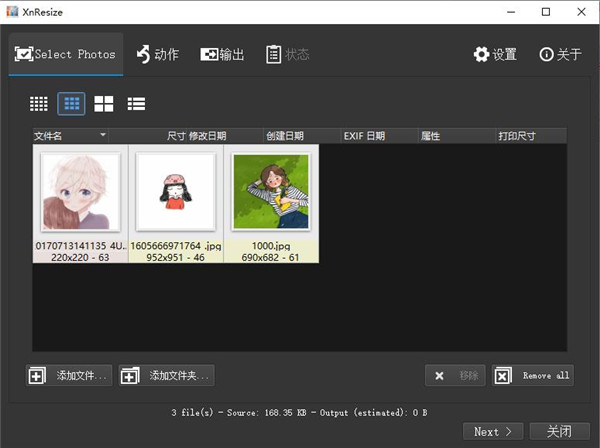This screenshot has width=600, height=448.
Task: Select the medium thumbnails view icon
Action: [71, 103]
